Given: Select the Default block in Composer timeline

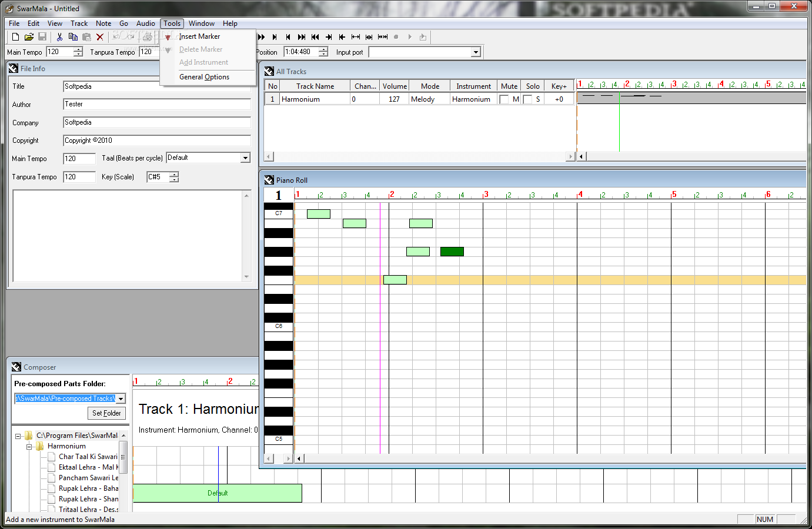Looking at the screenshot, I should click(218, 493).
